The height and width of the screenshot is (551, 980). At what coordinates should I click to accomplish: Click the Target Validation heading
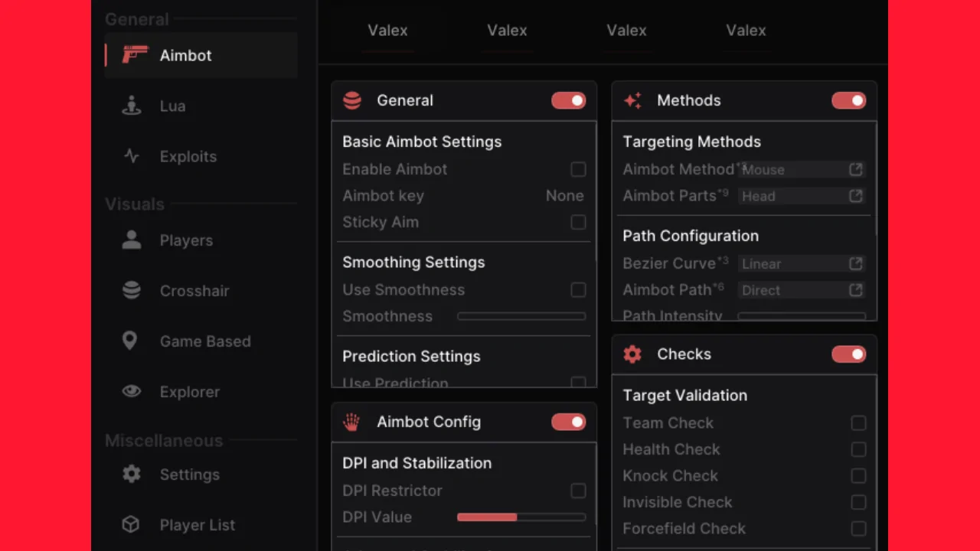pyautogui.click(x=684, y=396)
